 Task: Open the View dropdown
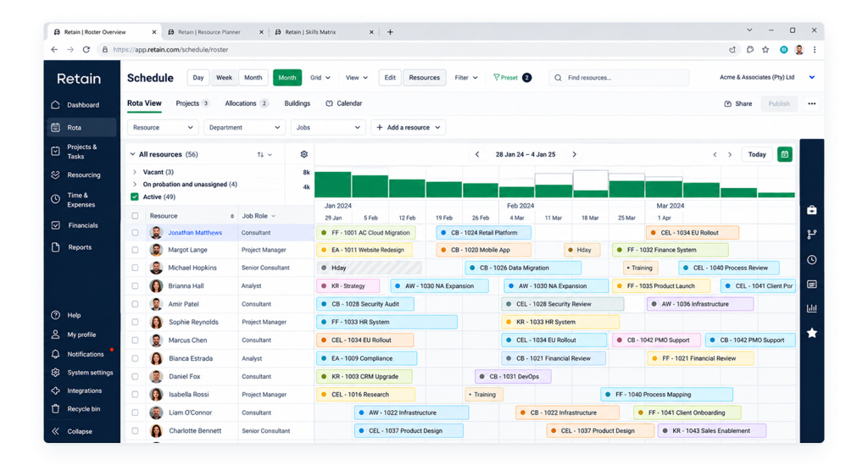(357, 77)
